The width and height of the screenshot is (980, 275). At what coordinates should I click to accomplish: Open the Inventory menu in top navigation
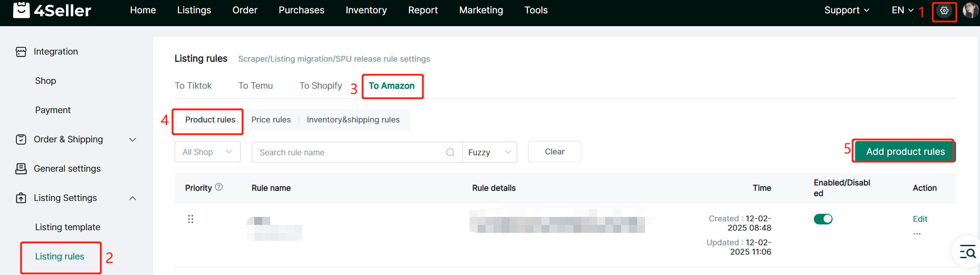tap(366, 10)
